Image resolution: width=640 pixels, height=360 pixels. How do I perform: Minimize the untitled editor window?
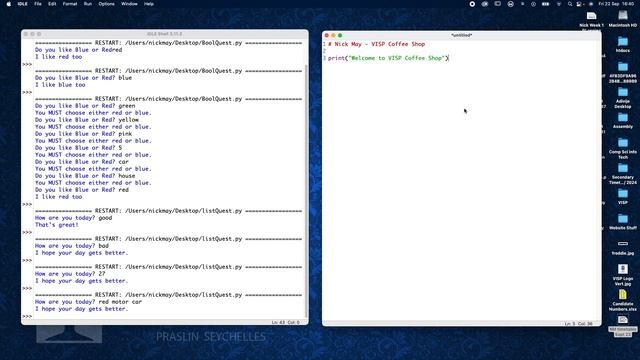[333, 36]
